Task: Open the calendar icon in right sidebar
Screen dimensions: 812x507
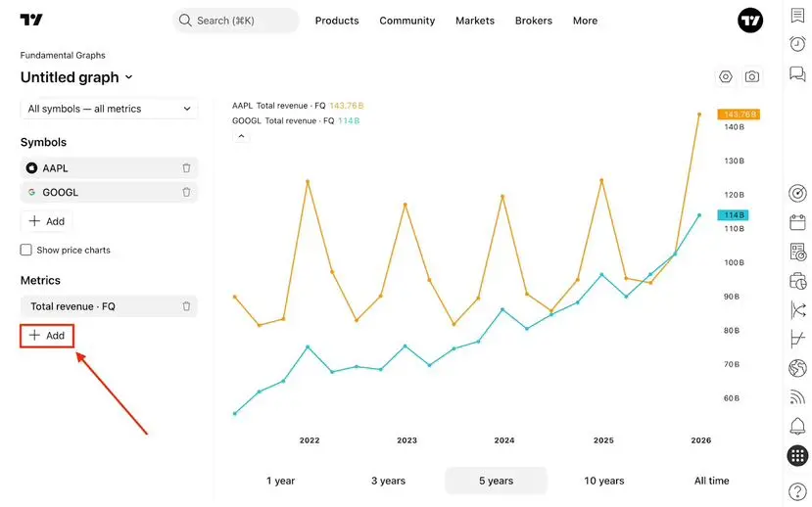Action: click(x=797, y=222)
